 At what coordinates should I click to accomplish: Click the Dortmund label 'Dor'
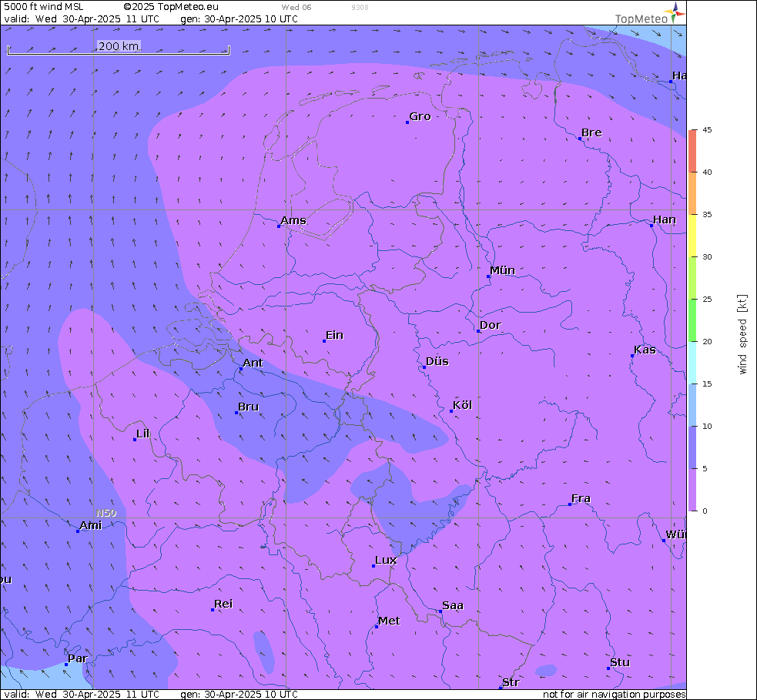tap(491, 325)
